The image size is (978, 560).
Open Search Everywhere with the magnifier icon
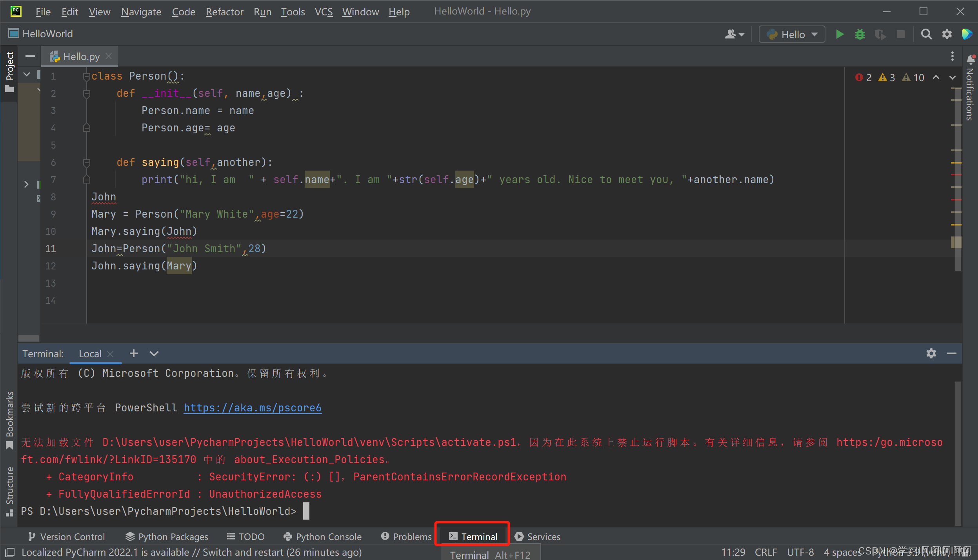click(926, 35)
